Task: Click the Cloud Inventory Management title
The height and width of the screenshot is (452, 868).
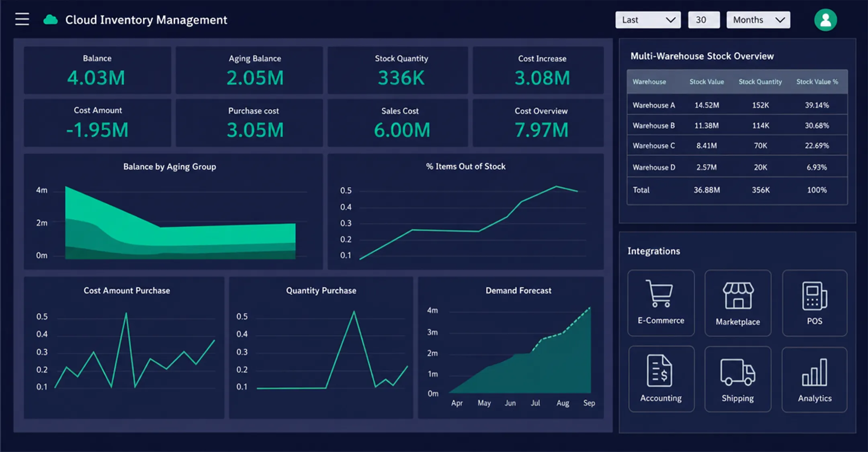Action: coord(146,20)
